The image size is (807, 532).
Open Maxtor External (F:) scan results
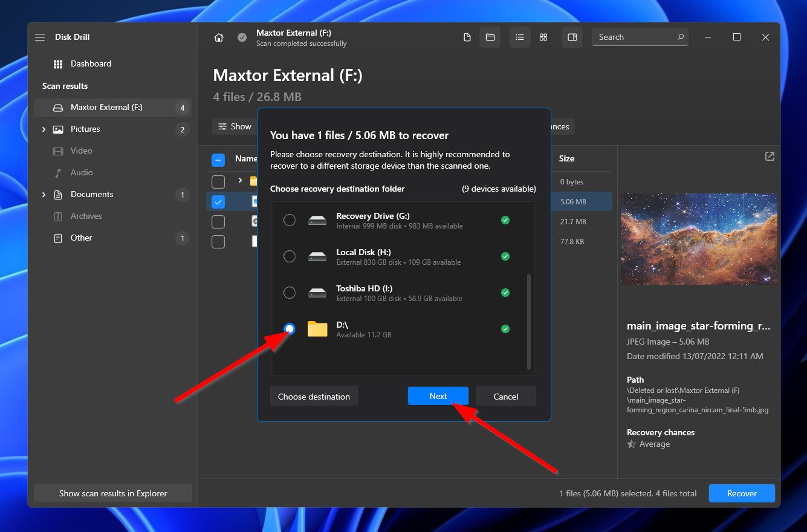click(112, 108)
